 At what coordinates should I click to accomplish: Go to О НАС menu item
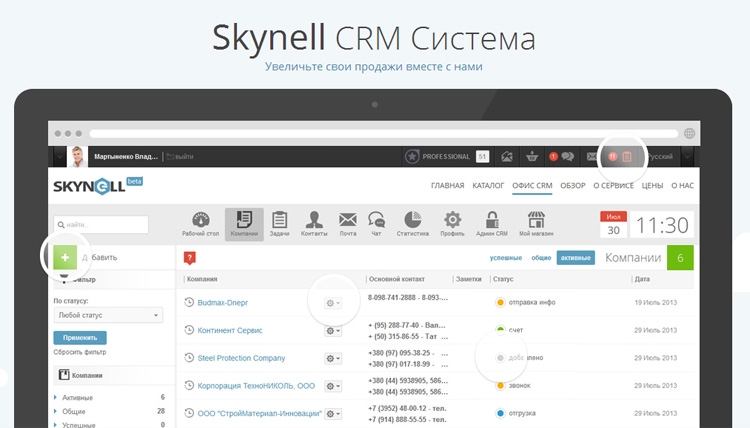coord(682,186)
